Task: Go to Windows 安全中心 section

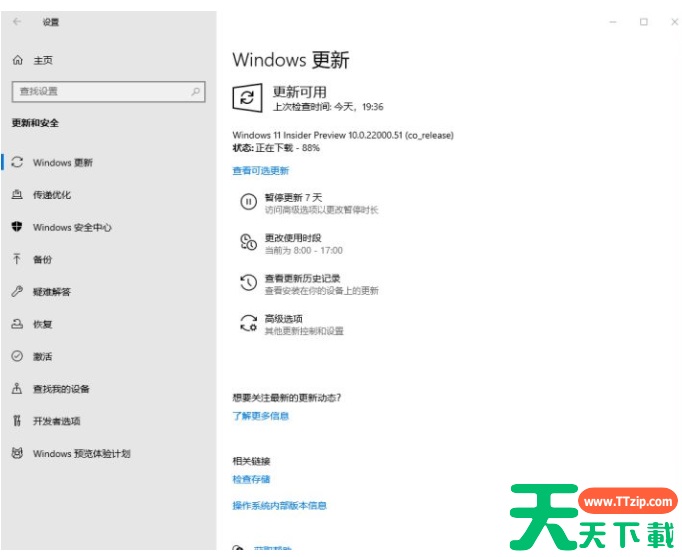Action: click(72, 227)
